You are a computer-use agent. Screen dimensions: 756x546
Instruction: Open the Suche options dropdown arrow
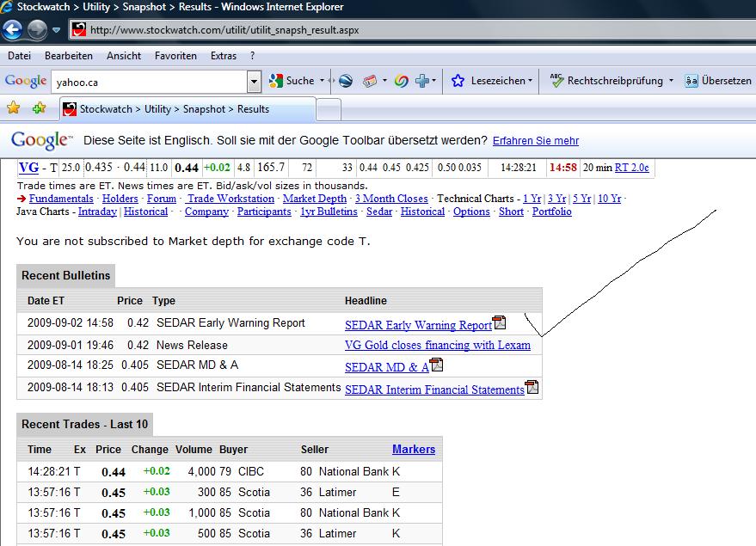click(322, 81)
